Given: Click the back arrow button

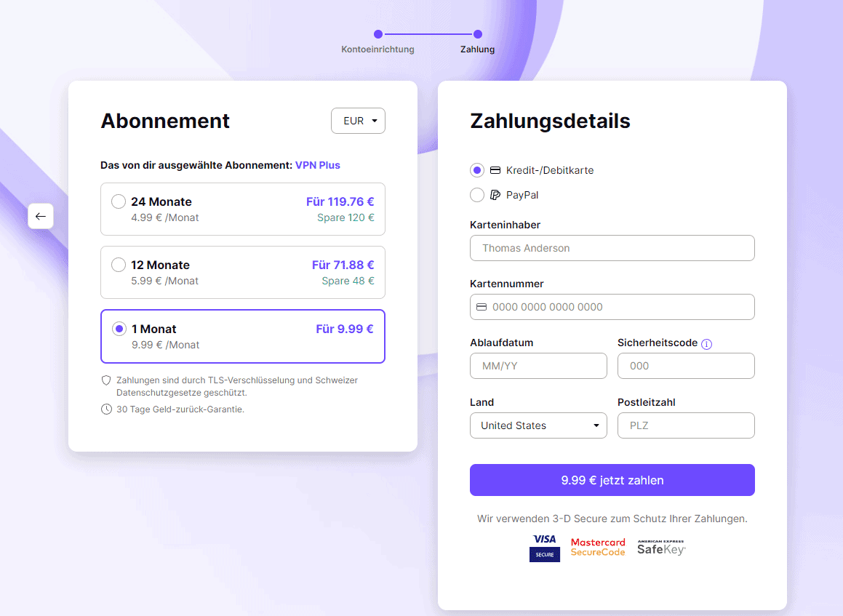Looking at the screenshot, I should point(41,216).
